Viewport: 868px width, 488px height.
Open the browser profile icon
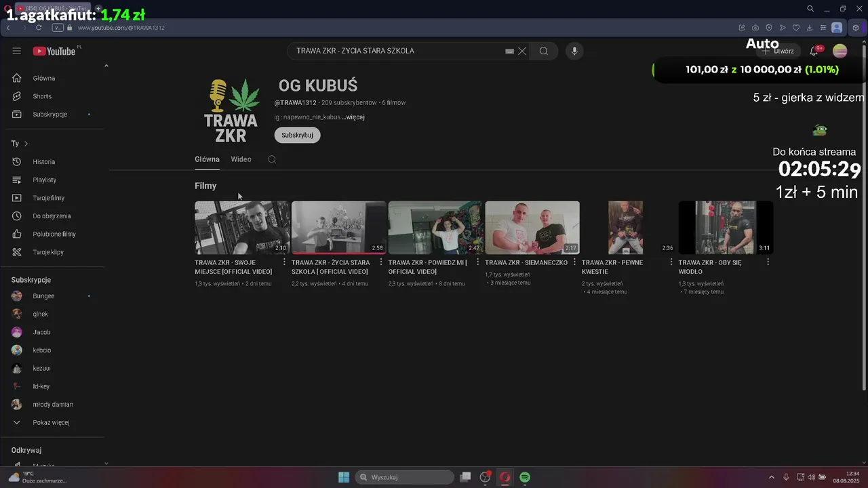click(x=837, y=28)
